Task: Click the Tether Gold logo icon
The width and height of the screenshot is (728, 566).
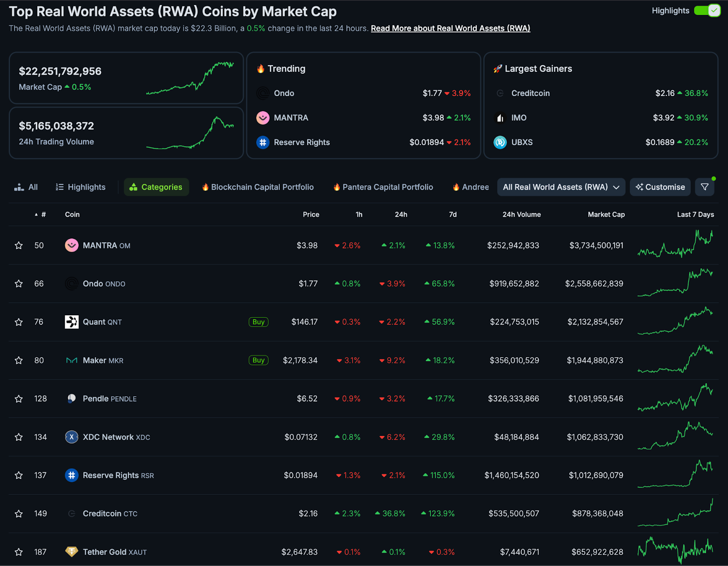Action: click(71, 552)
